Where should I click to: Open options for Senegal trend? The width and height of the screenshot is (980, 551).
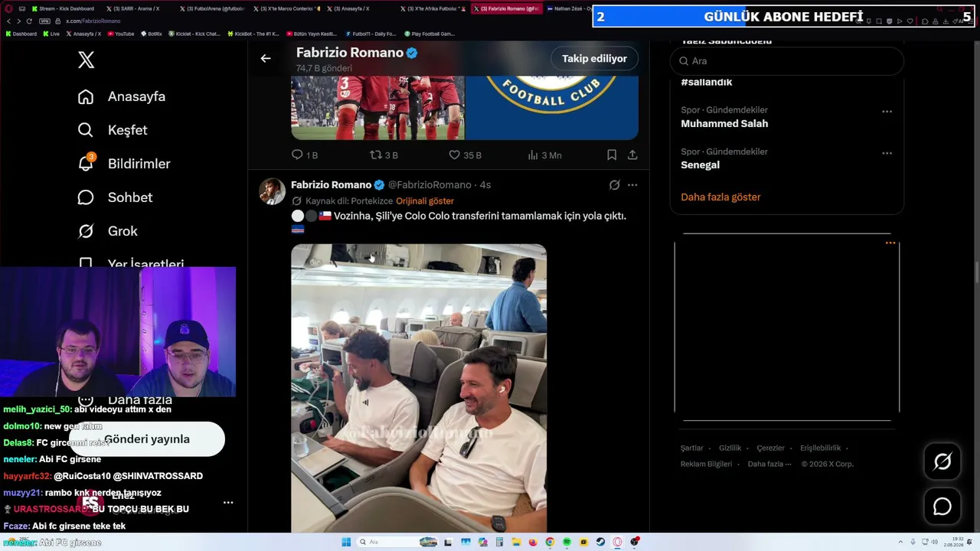(x=887, y=153)
